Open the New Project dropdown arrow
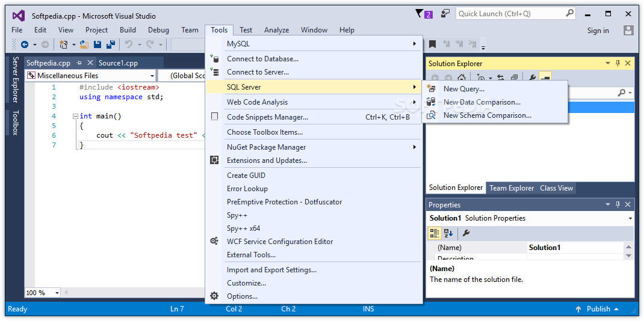 (74, 44)
